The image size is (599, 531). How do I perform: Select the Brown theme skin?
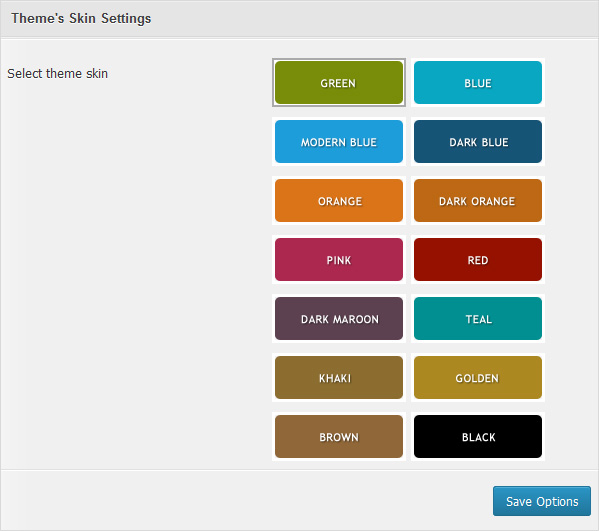coord(339,437)
